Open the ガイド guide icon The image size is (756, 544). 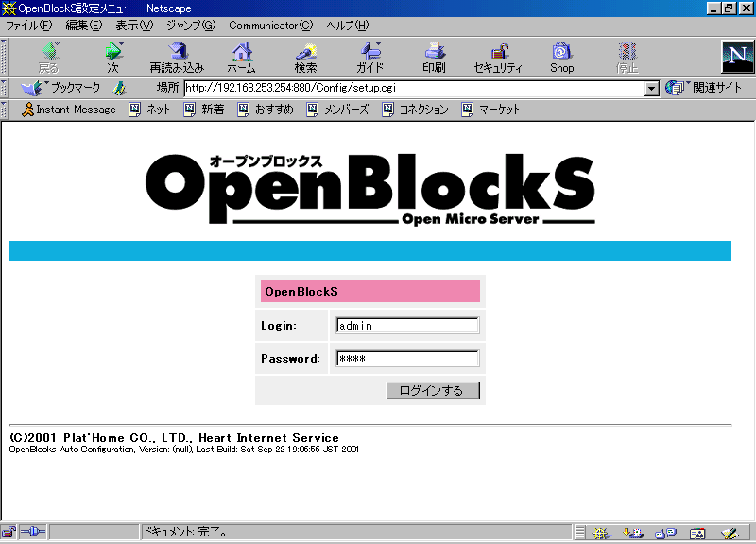[x=369, y=57]
